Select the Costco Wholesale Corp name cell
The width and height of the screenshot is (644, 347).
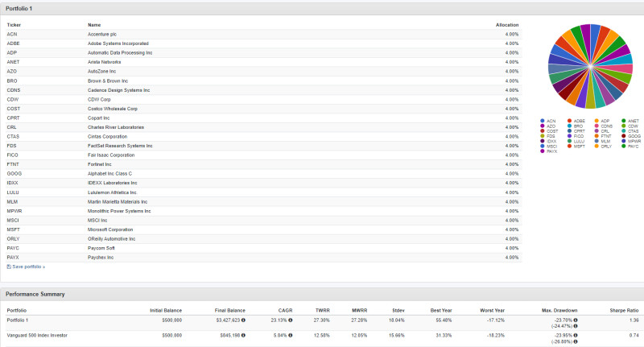pyautogui.click(x=113, y=109)
